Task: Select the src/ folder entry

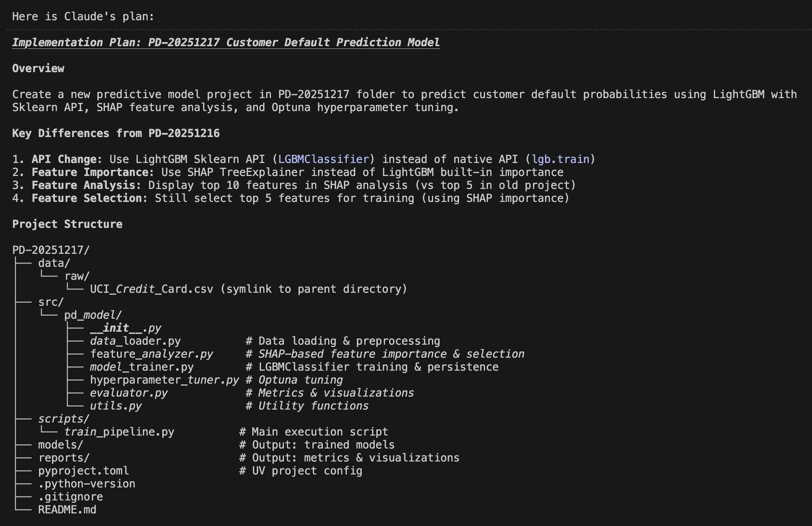Action: click(51, 302)
